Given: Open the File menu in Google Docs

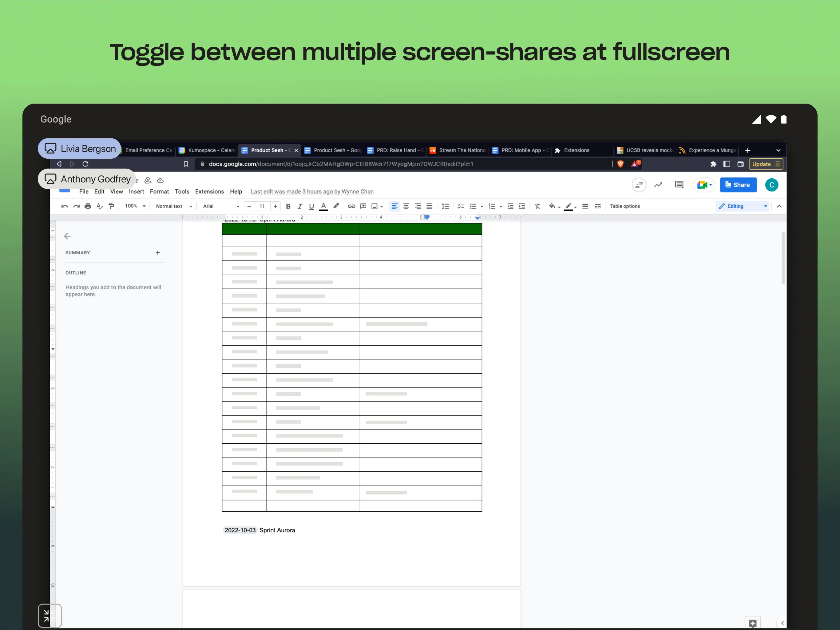Looking at the screenshot, I should tap(83, 191).
